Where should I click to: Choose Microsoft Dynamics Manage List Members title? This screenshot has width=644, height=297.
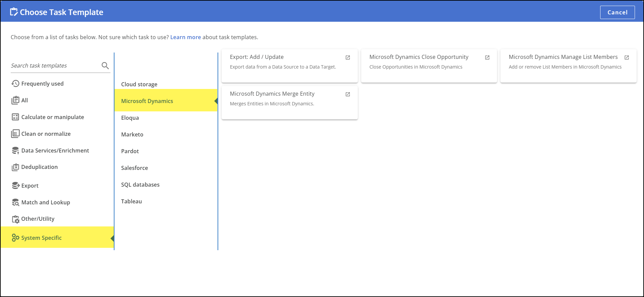tap(563, 57)
